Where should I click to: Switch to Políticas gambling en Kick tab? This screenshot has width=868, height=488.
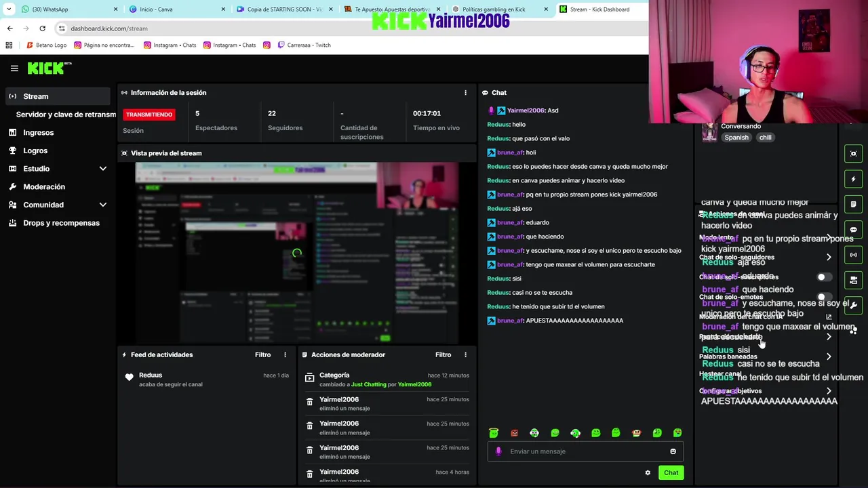tap(500, 9)
